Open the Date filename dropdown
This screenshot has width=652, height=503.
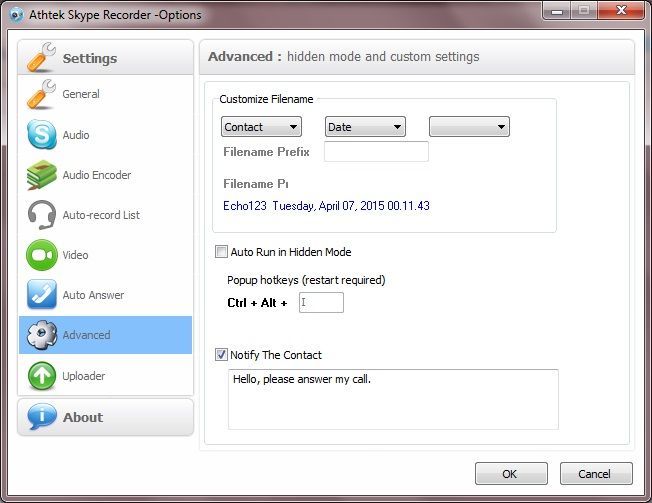coord(365,127)
